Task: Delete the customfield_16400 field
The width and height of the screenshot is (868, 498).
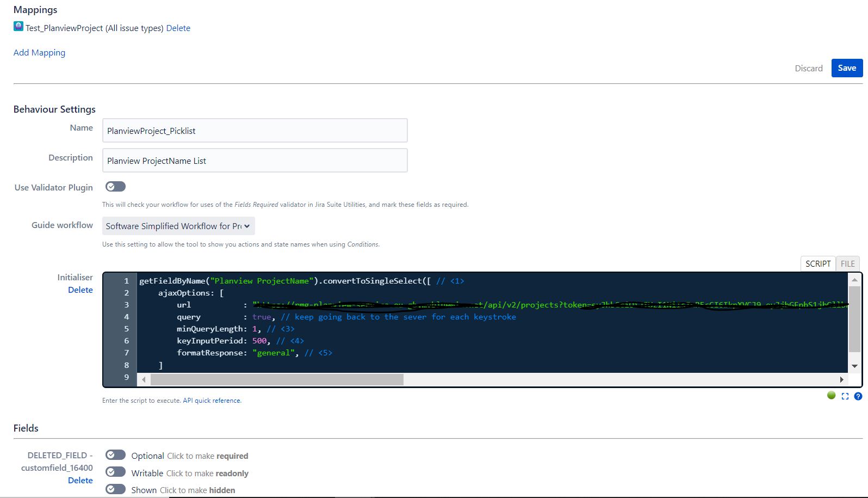Action: [80, 480]
